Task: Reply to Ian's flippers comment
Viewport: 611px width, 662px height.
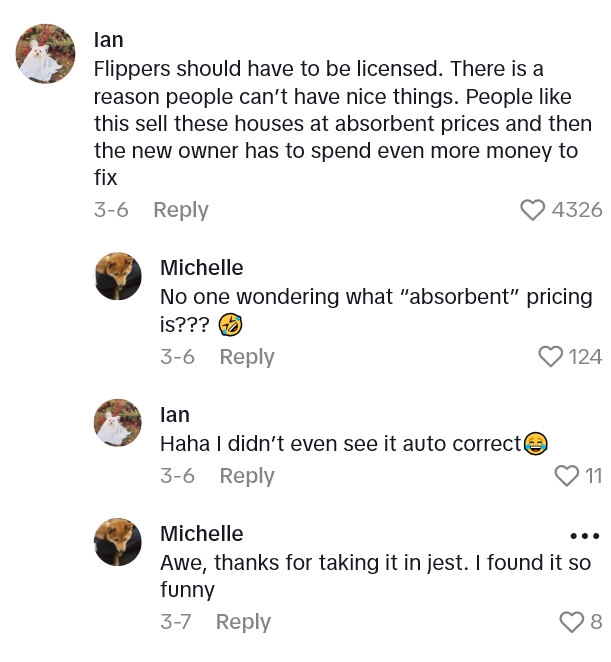Action: pos(180,210)
